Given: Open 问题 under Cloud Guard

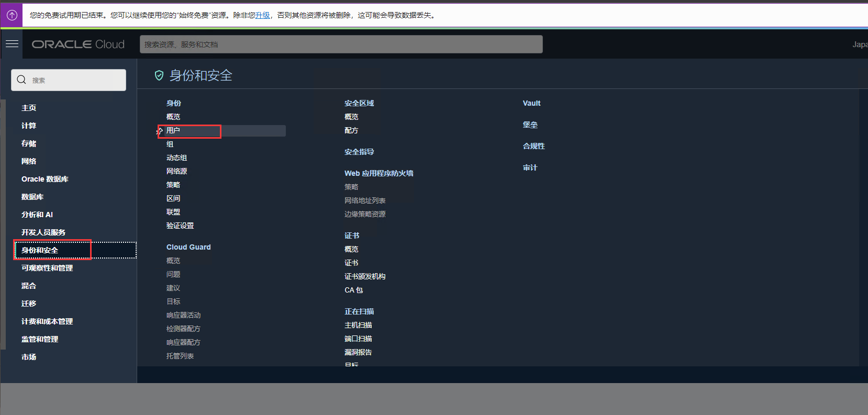Looking at the screenshot, I should [173, 274].
